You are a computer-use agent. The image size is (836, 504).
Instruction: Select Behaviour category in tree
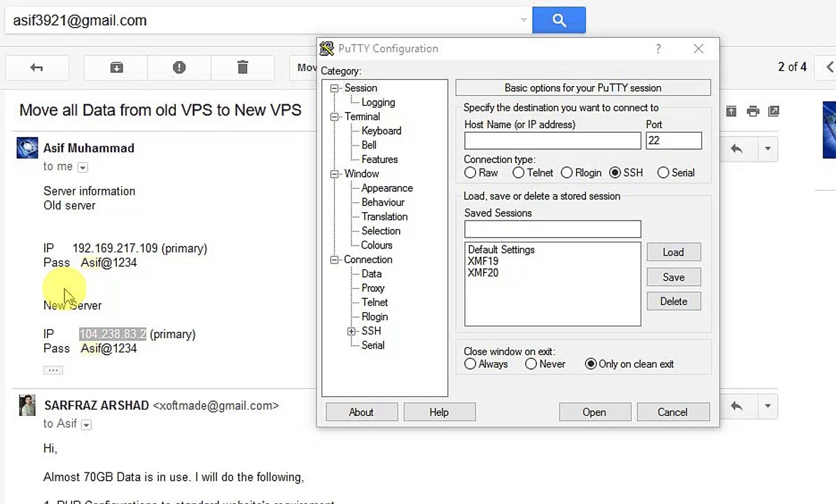[x=383, y=202]
